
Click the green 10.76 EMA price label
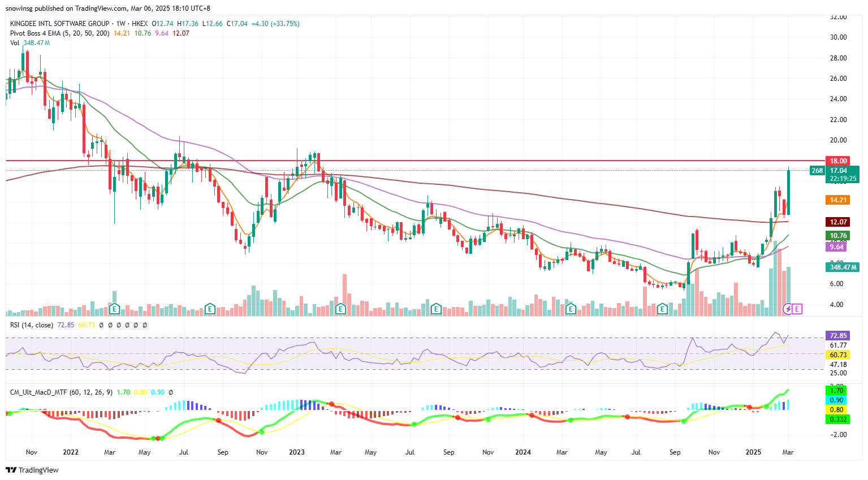(837, 236)
